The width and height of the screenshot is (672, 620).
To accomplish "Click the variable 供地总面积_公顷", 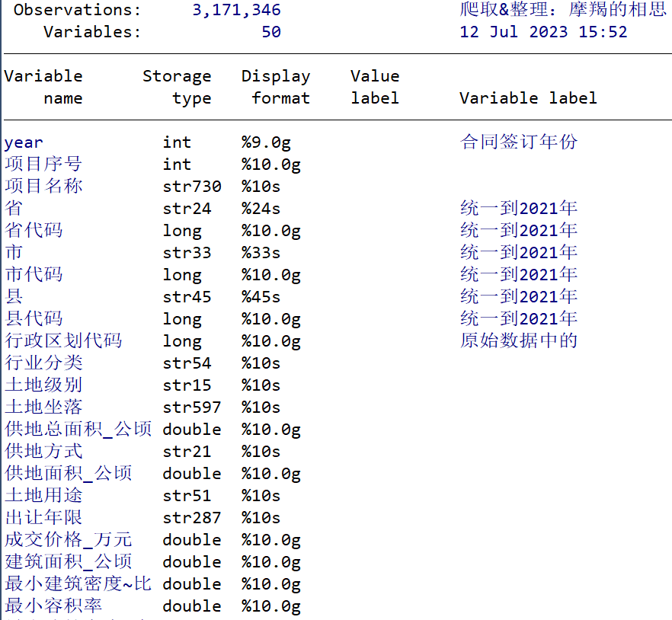I will (78, 429).
